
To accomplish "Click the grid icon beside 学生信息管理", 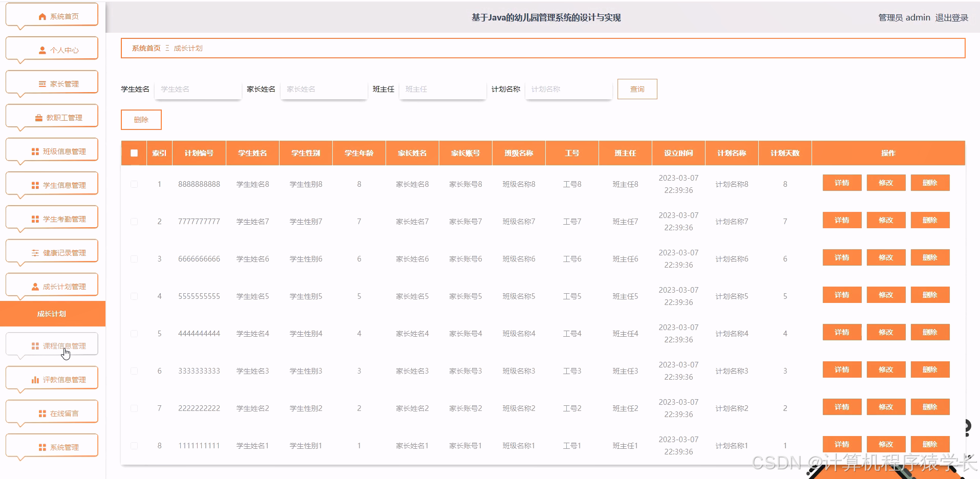I will [35, 186].
